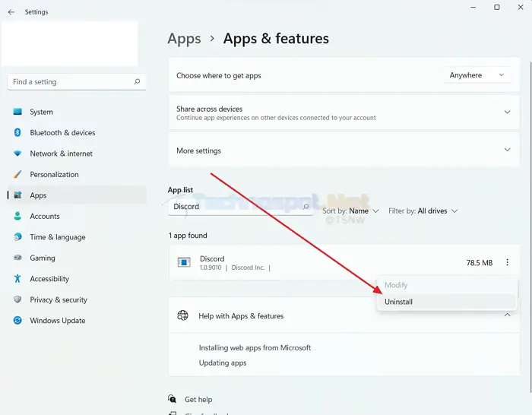Go back with the Settings back arrow

coord(11,12)
